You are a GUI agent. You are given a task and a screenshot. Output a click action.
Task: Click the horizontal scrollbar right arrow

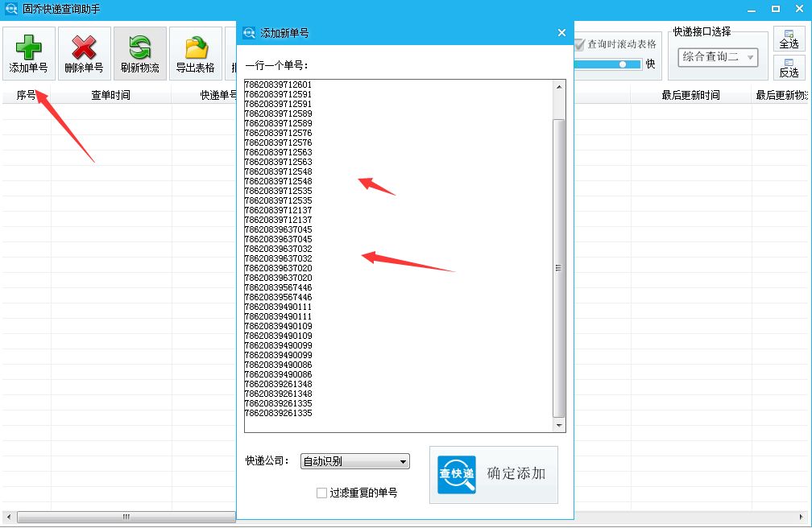click(x=802, y=517)
